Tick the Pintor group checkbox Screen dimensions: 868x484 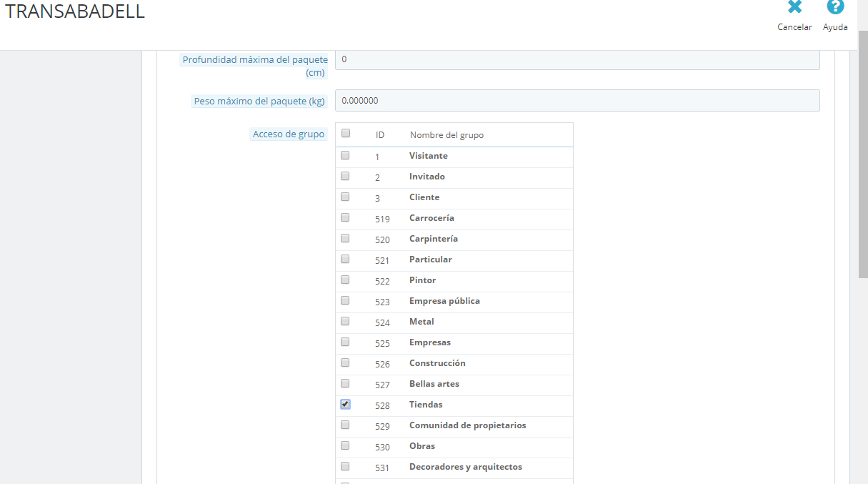pos(346,280)
